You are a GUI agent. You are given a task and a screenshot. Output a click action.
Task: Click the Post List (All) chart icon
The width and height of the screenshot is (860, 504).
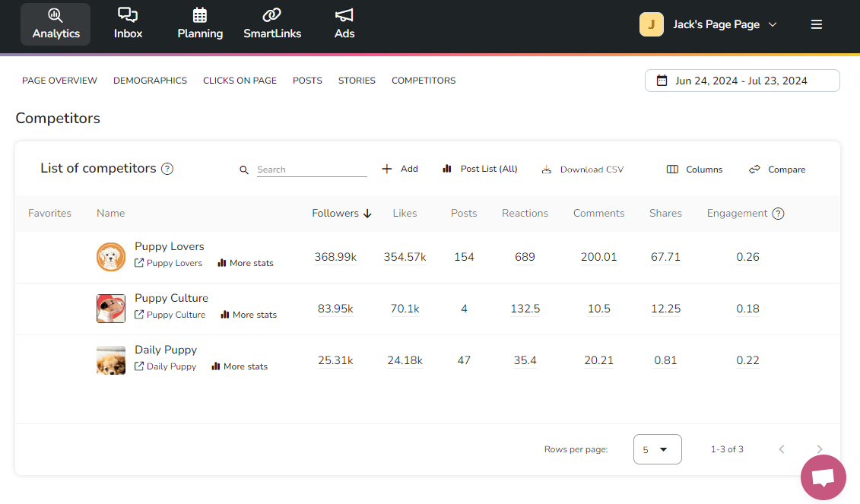pyautogui.click(x=447, y=168)
